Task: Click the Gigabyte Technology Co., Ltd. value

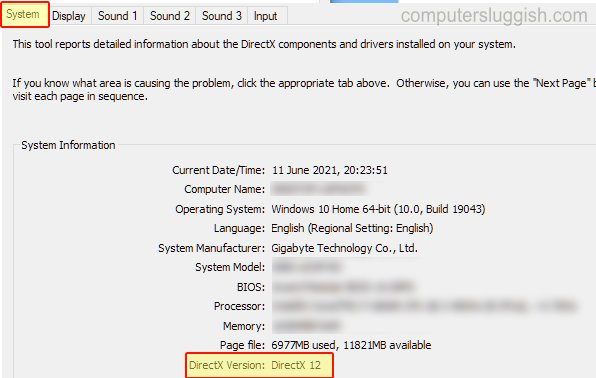Action: 344,248
